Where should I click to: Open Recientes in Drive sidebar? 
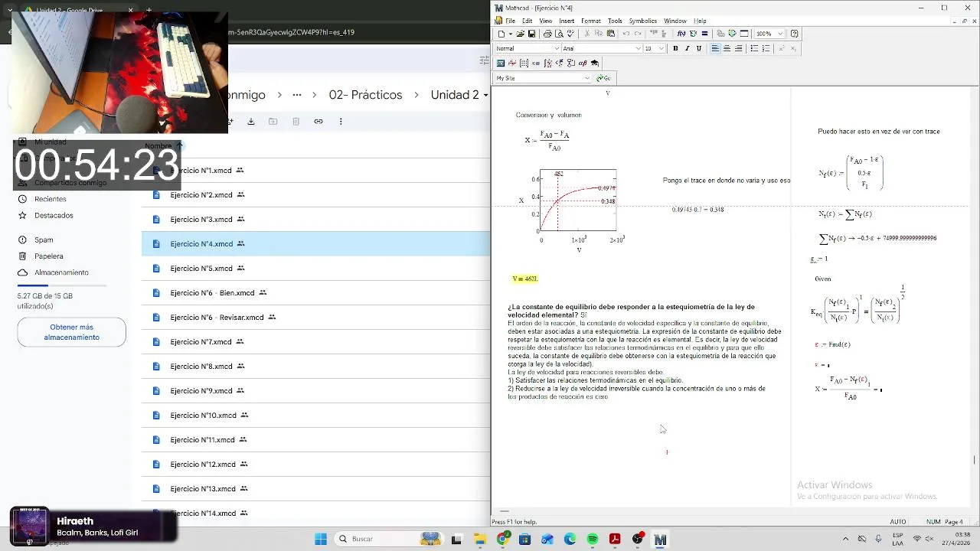(x=50, y=199)
